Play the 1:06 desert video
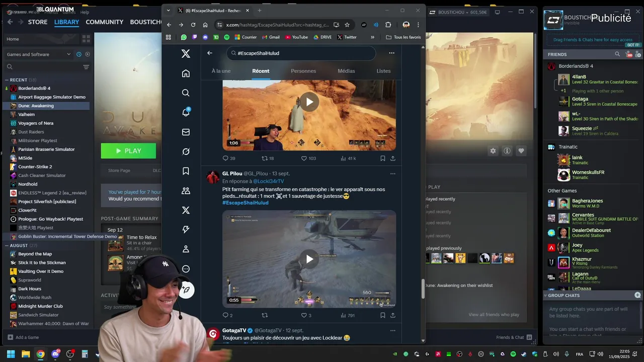The width and height of the screenshot is (644, 362). tap(309, 102)
